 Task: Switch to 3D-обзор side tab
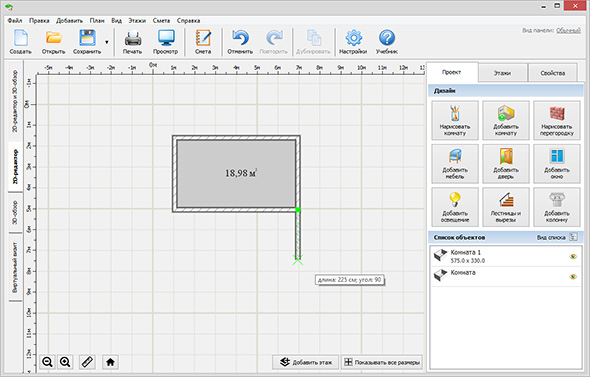pos(15,213)
